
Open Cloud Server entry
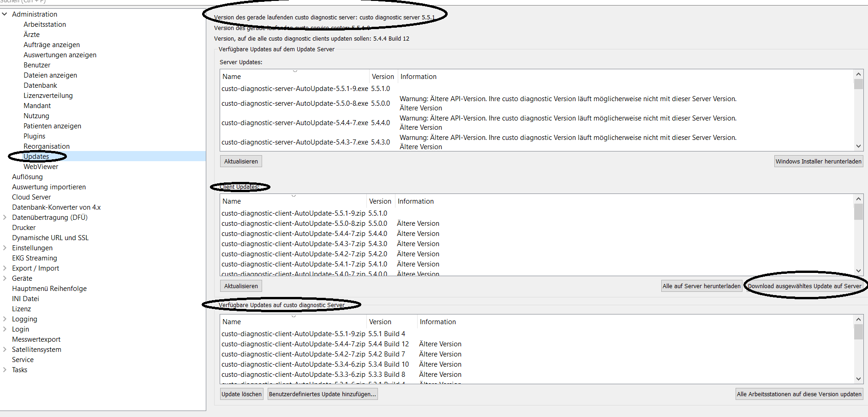point(31,197)
